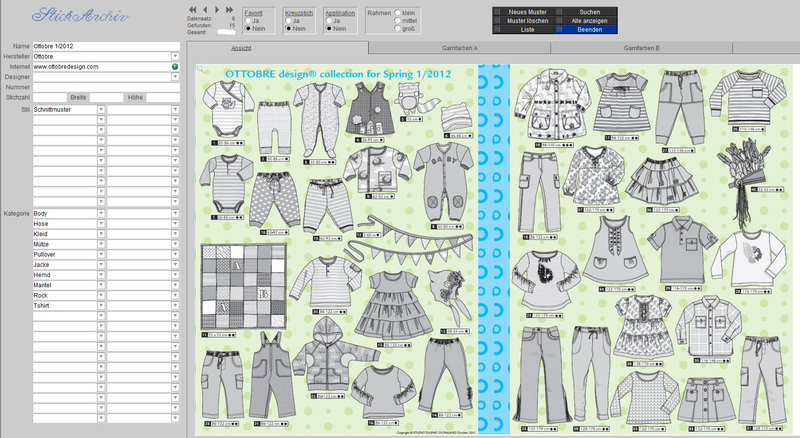Click the magnifier icon on the pattern image
This screenshot has width=800, height=438.
pos(201,68)
